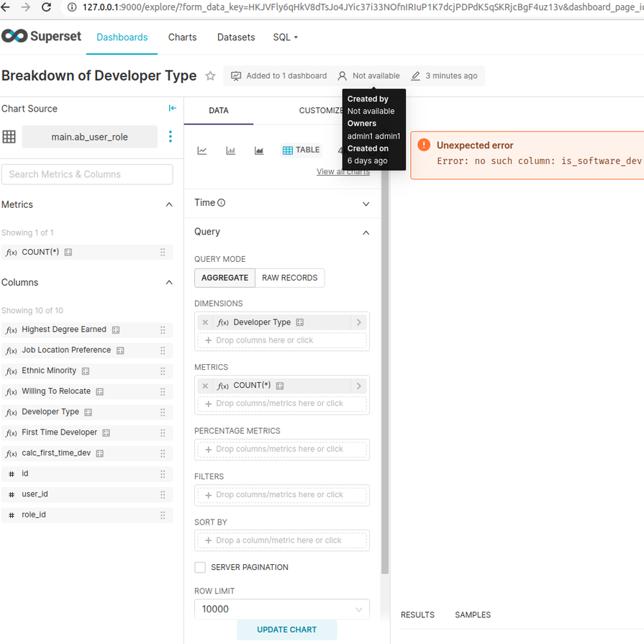Image resolution: width=644 pixels, height=644 pixels.
Task: Expand COUNT(*) metric arrow
Action: tap(359, 386)
